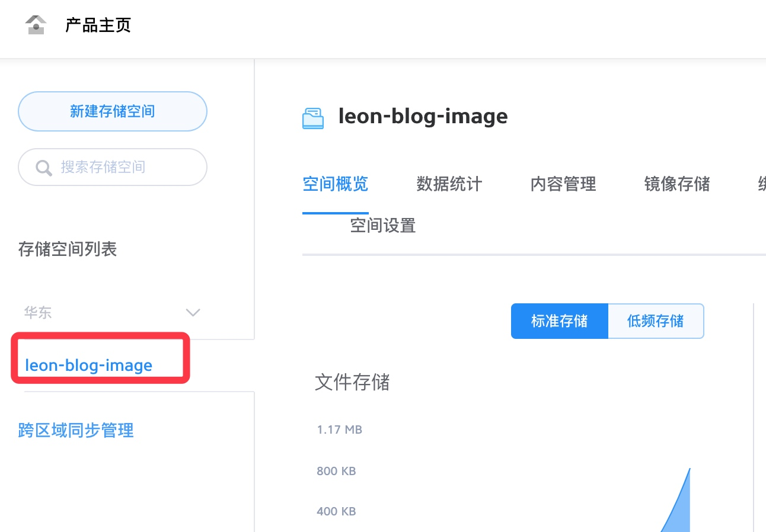Screen dimensions: 766x532
Task: Select leon-blog-image in the bucket list
Action: [88, 365]
